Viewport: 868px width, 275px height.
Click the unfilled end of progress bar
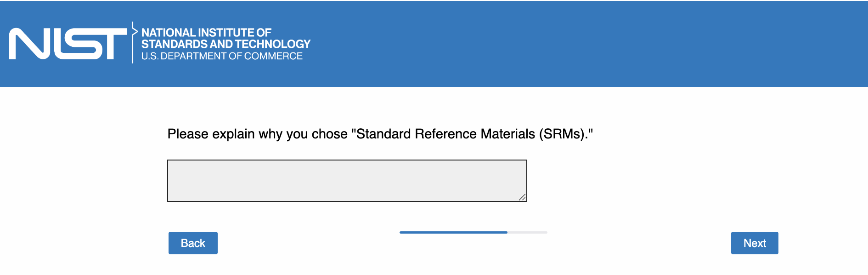528,232
